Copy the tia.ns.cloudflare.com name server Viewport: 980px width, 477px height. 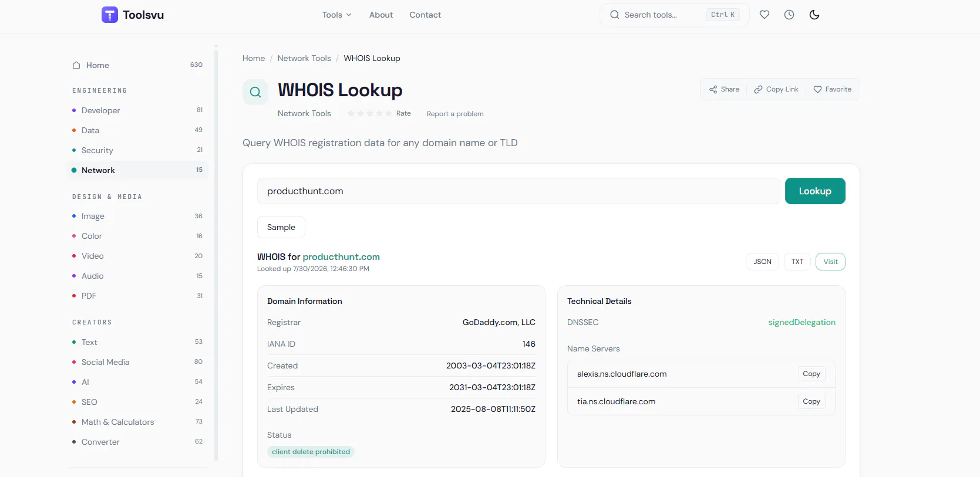(x=811, y=401)
